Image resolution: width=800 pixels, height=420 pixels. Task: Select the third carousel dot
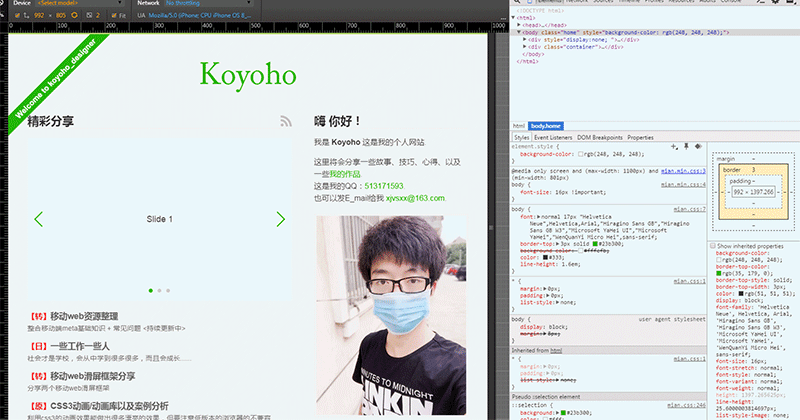(168, 290)
